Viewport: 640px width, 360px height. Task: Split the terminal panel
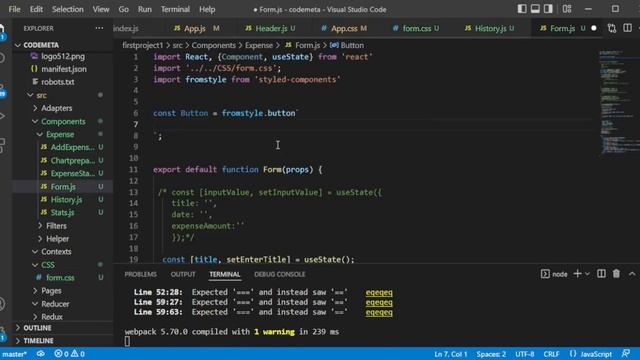[601, 274]
